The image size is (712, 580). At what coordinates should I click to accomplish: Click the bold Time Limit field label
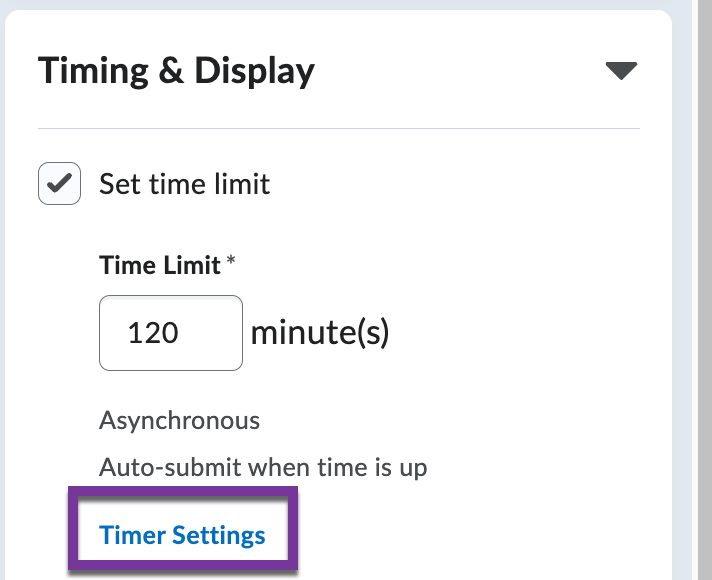click(x=160, y=265)
